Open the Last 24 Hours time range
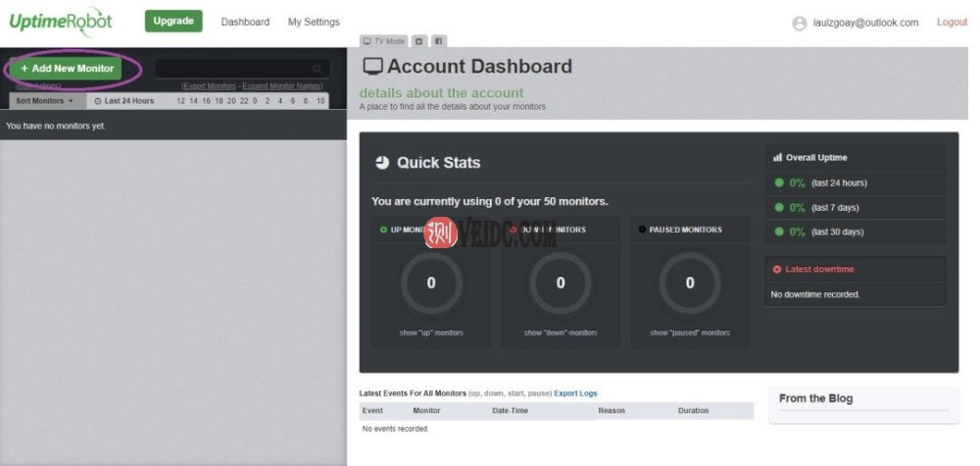980x466 pixels. [x=124, y=101]
